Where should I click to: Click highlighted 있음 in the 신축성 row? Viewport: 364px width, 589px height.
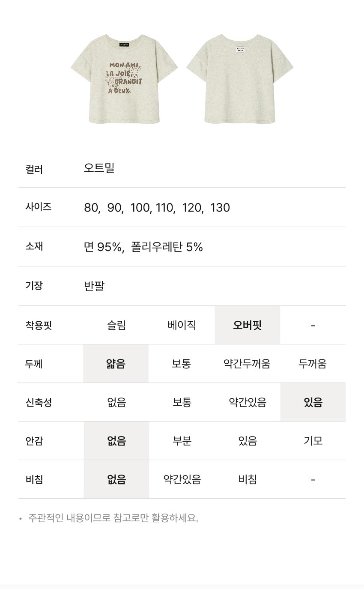tap(313, 402)
